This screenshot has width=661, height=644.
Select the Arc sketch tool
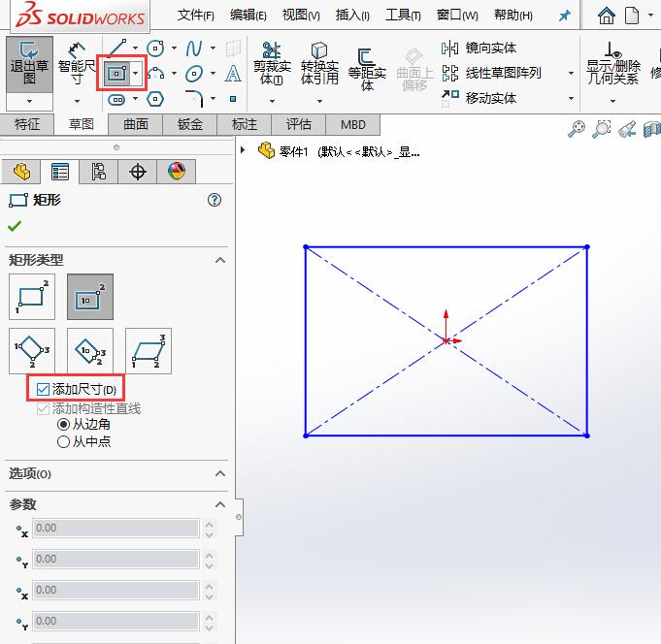(x=155, y=74)
